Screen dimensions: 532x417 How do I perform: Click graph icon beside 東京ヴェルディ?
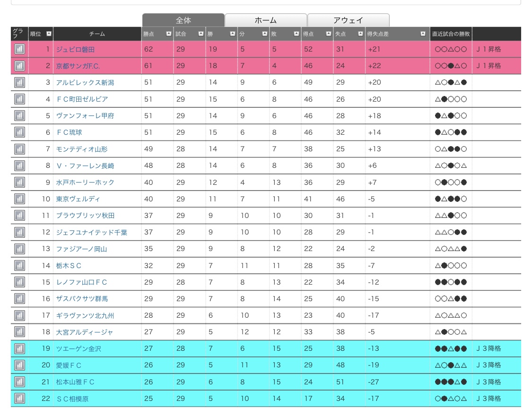click(x=19, y=199)
